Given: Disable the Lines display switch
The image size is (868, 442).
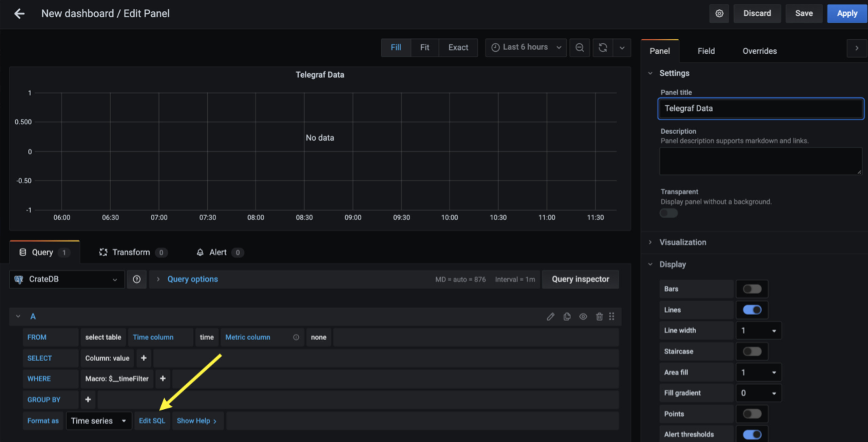Looking at the screenshot, I should coord(752,310).
